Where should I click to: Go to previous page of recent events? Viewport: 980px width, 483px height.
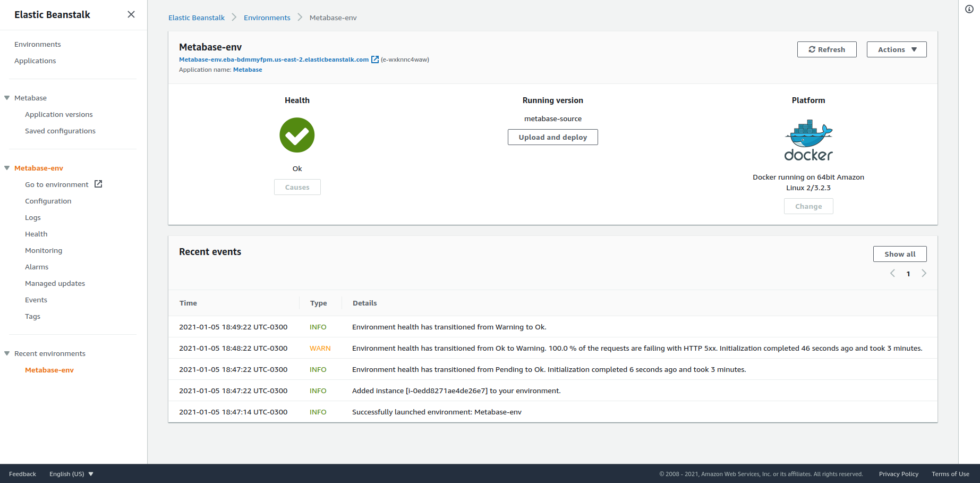coord(892,273)
